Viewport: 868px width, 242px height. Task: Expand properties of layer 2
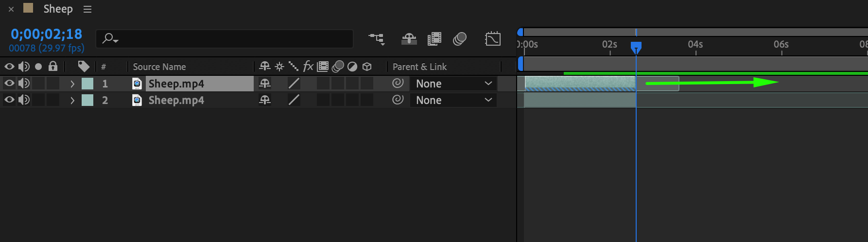coord(72,100)
